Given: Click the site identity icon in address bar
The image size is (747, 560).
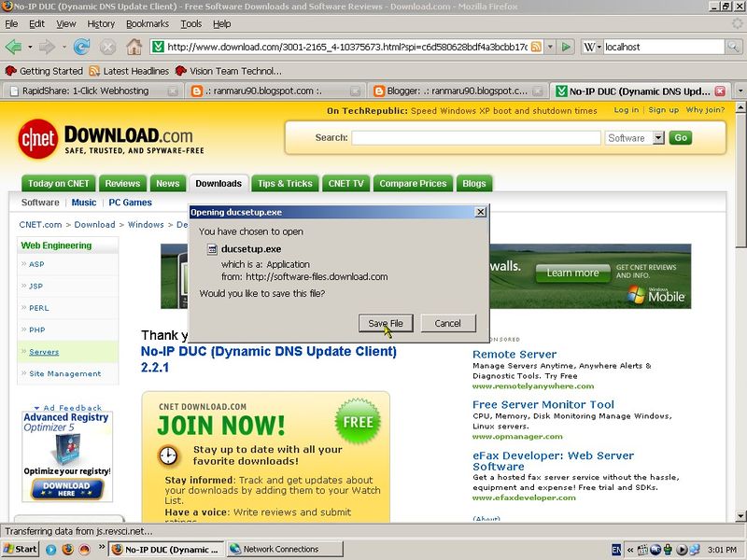Looking at the screenshot, I should coord(158,47).
